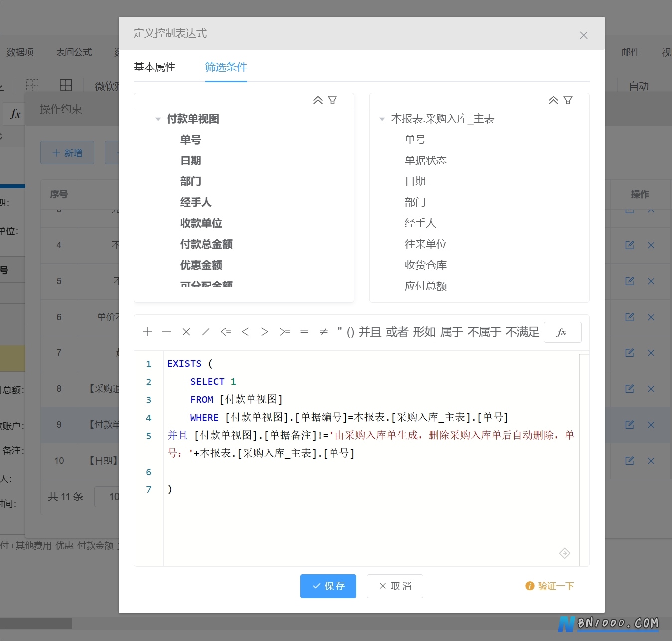Insert the 并且 operator
The width and height of the screenshot is (672, 641).
pyautogui.click(x=370, y=332)
